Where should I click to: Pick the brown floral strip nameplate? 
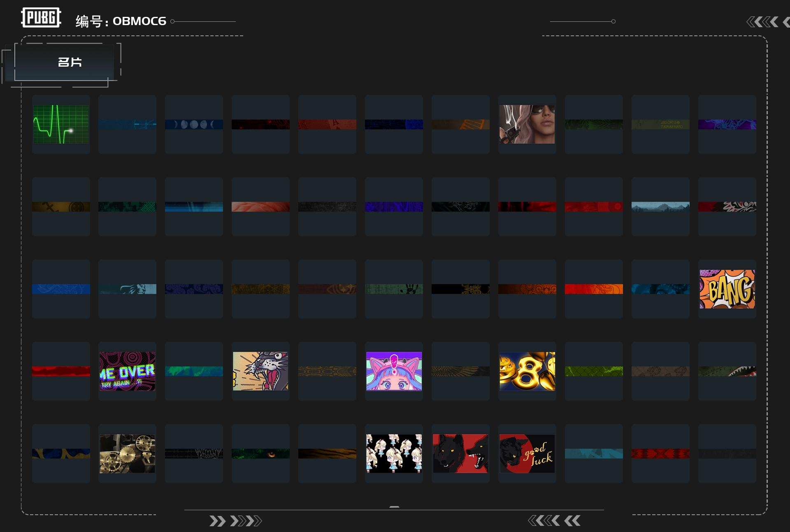click(660, 371)
